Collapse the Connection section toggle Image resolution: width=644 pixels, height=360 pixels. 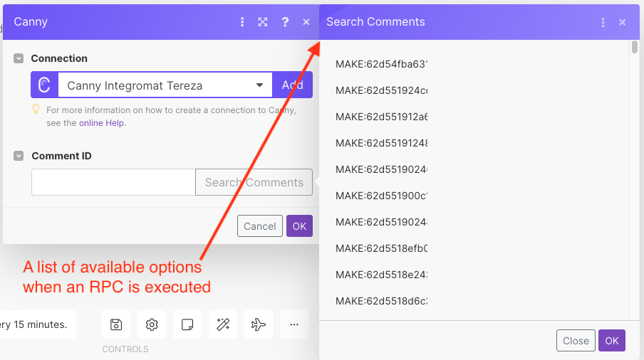pyautogui.click(x=19, y=58)
